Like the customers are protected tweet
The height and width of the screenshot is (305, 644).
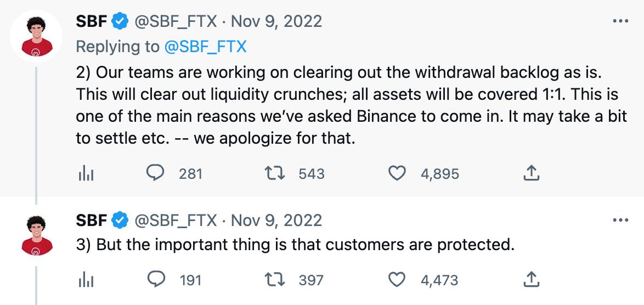[396, 280]
